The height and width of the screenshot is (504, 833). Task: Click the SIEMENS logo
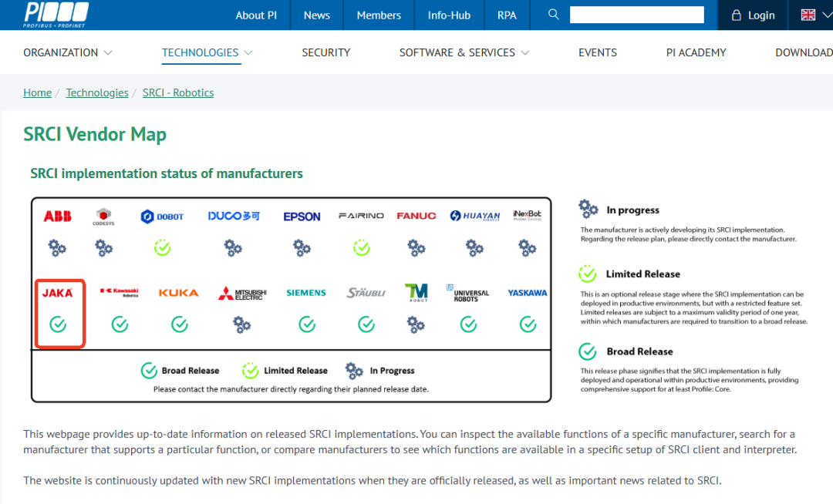(x=306, y=293)
